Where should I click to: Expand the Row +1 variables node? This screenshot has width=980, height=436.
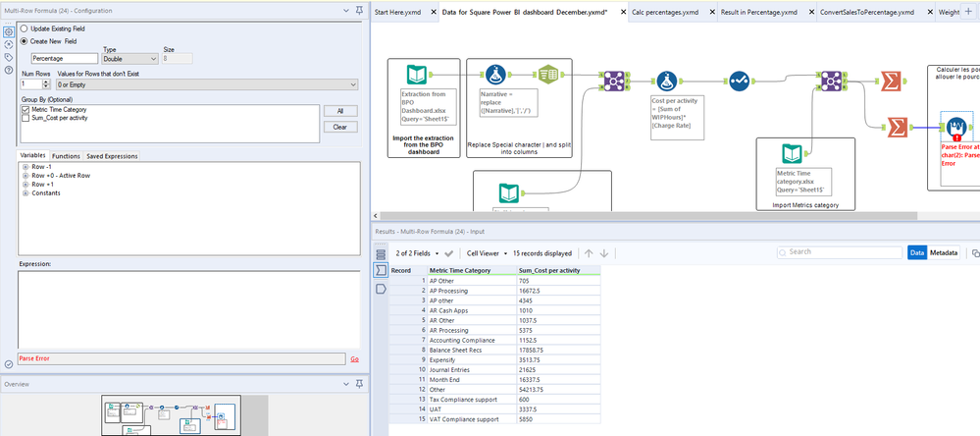tap(26, 185)
